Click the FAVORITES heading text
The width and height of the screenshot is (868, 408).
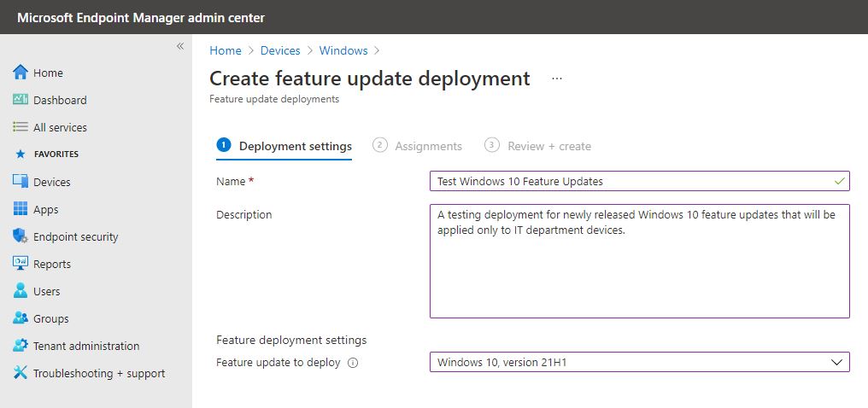[56, 154]
